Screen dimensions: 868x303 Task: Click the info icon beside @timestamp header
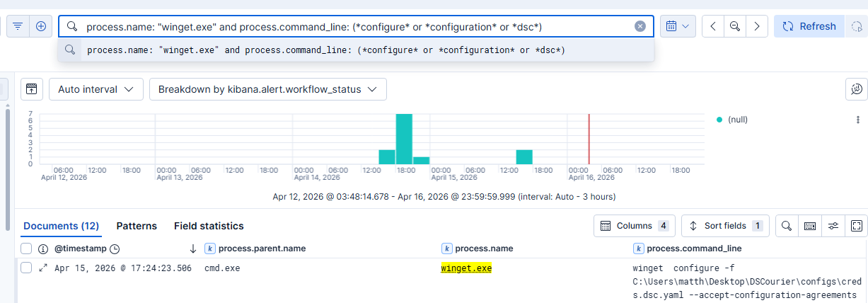(43, 248)
